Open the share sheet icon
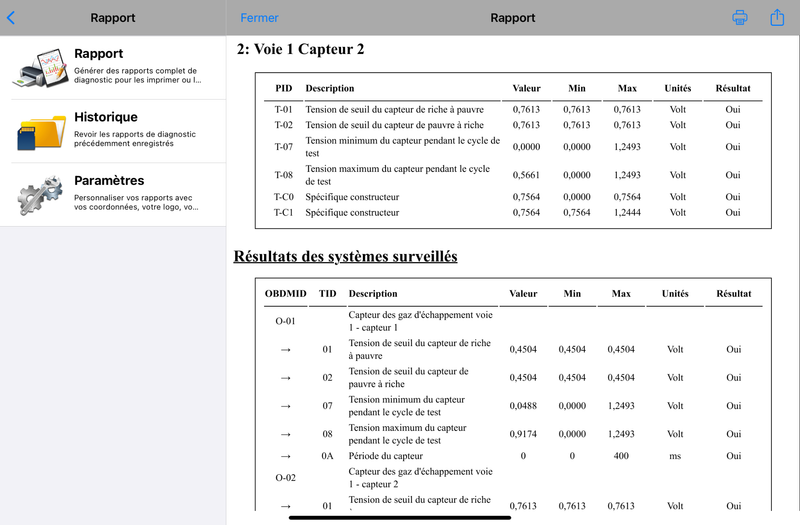 click(x=777, y=17)
